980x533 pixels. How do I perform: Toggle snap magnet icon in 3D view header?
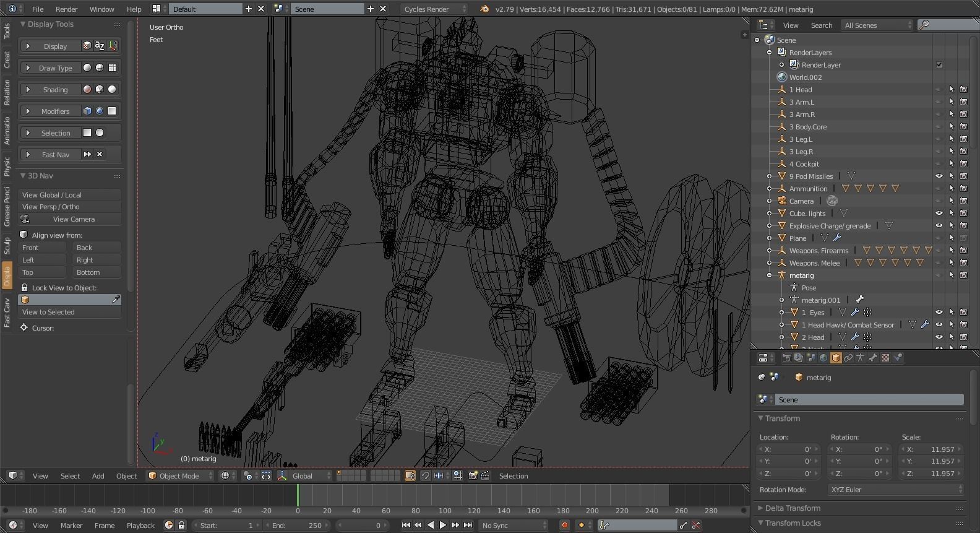(426, 475)
